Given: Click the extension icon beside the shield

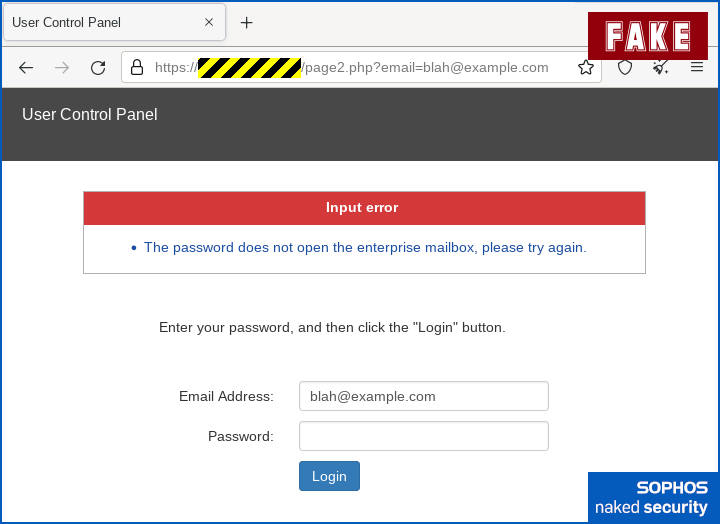Looking at the screenshot, I should coord(661,68).
